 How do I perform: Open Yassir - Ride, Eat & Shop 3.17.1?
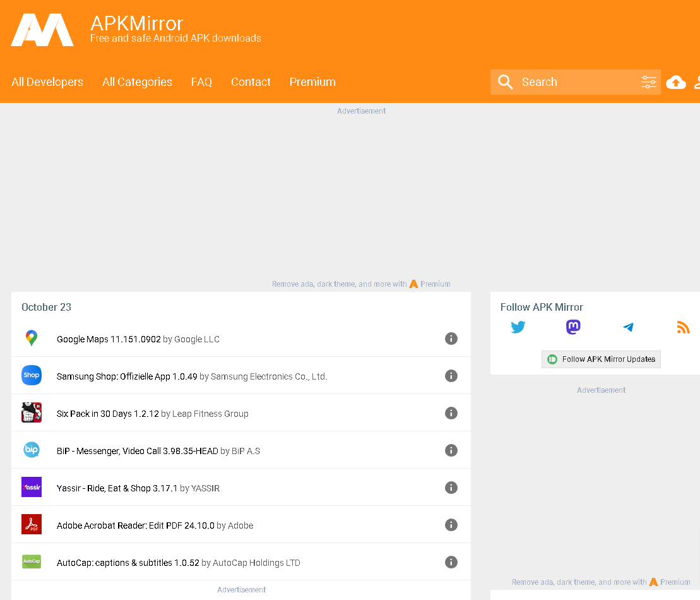pos(117,488)
